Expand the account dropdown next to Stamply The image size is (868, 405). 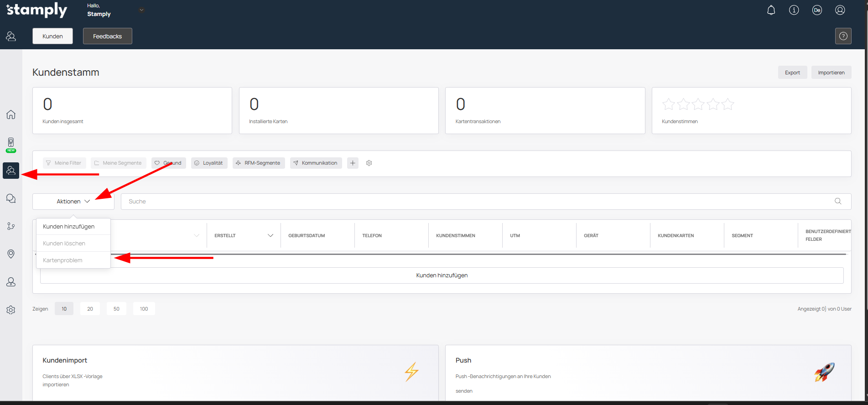(x=141, y=10)
